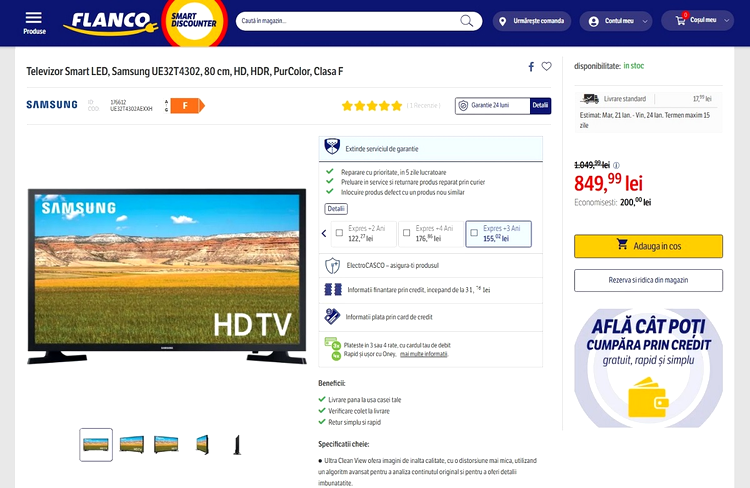750x488 pixels.
Task: Check the Expres +2 Ani option
Action: tap(339, 233)
